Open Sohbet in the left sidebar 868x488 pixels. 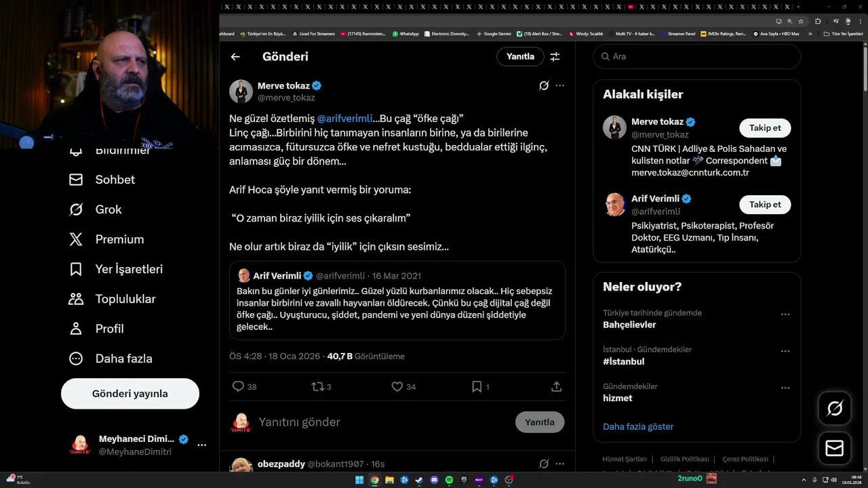pyautogui.click(x=102, y=180)
